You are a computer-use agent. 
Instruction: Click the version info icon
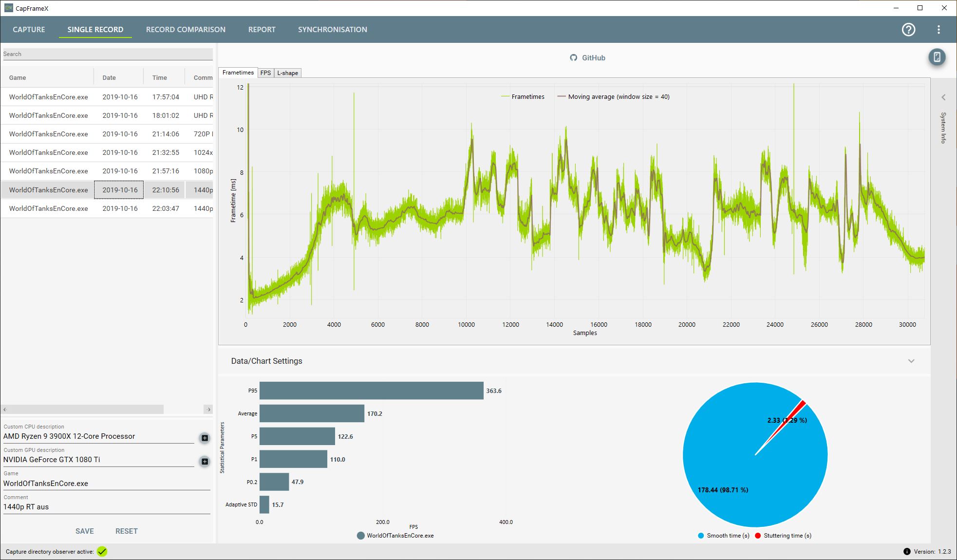[906, 551]
